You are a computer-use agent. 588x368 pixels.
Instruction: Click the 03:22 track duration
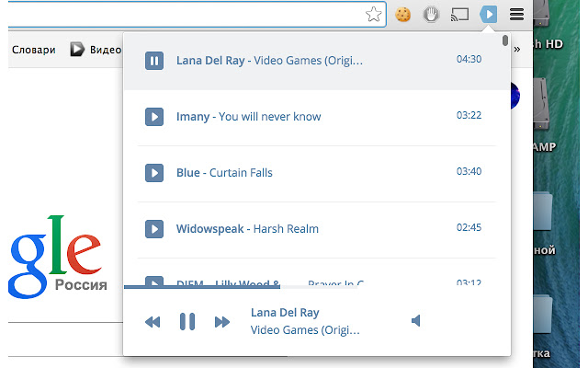[x=469, y=115]
